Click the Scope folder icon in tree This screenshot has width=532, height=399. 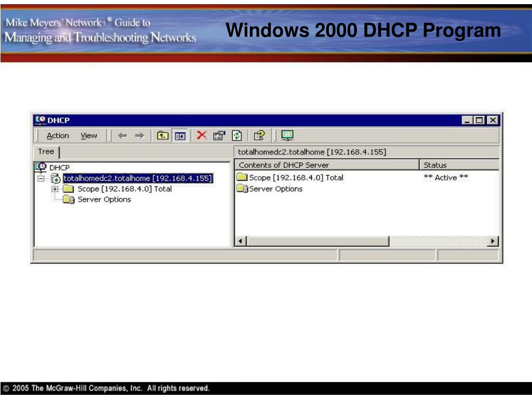68,189
